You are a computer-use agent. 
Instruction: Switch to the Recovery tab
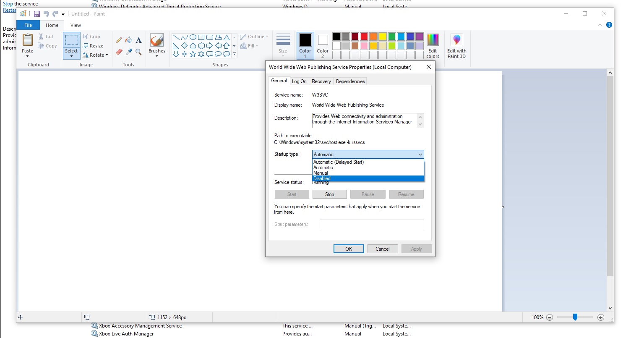(321, 81)
